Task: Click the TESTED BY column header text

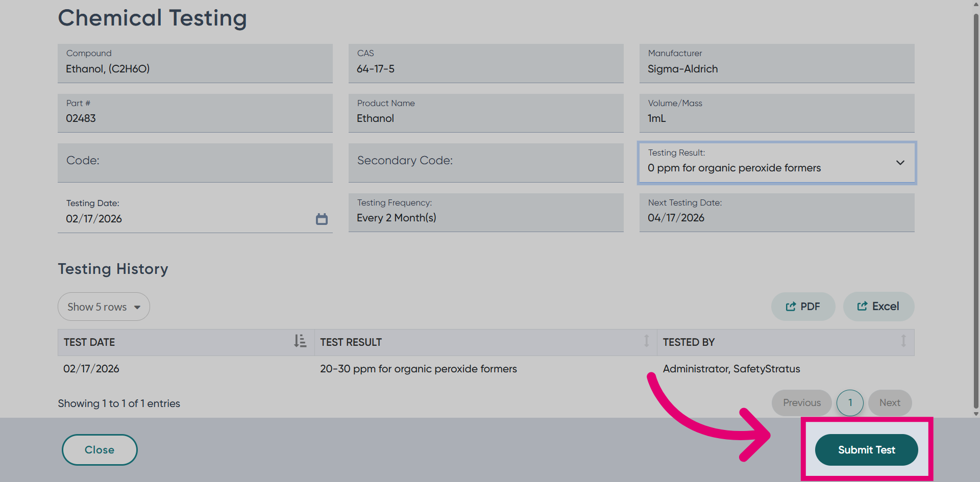Action: (x=689, y=342)
